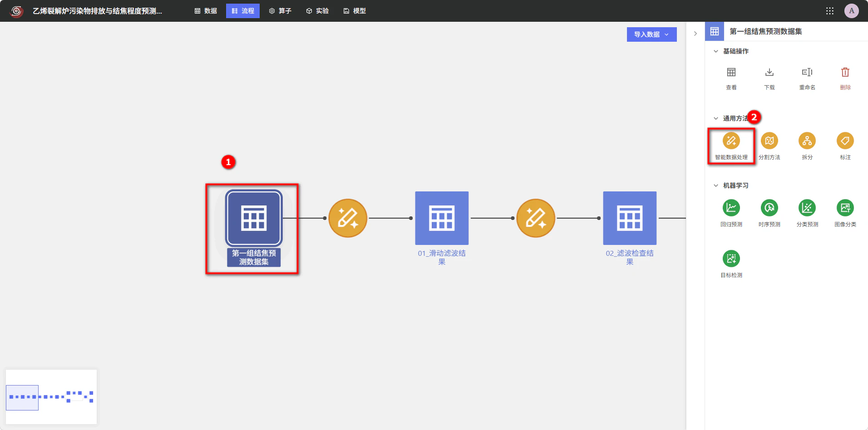Open the user avatar 'A' menu
868x430 pixels.
pyautogui.click(x=851, y=11)
